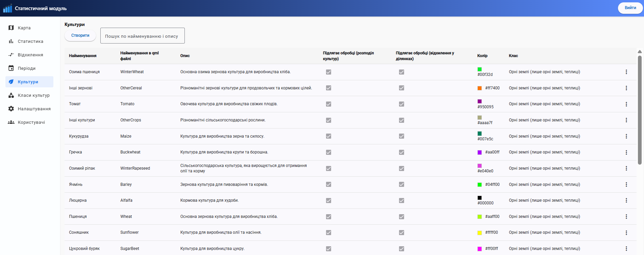Viewport: 644px width, 255px height.
Task: Toggle розподіл культур checkbox for Озима пшениця
Action: tap(328, 72)
